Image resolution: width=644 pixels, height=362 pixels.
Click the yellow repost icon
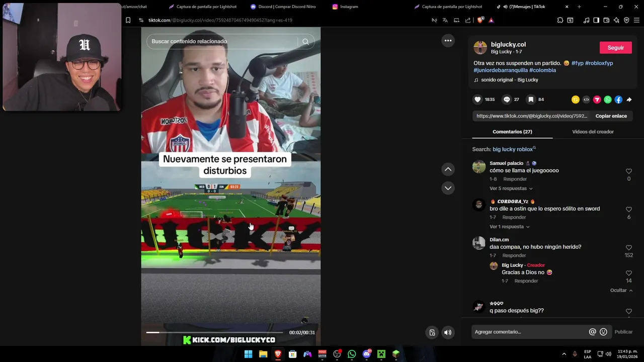point(576,100)
